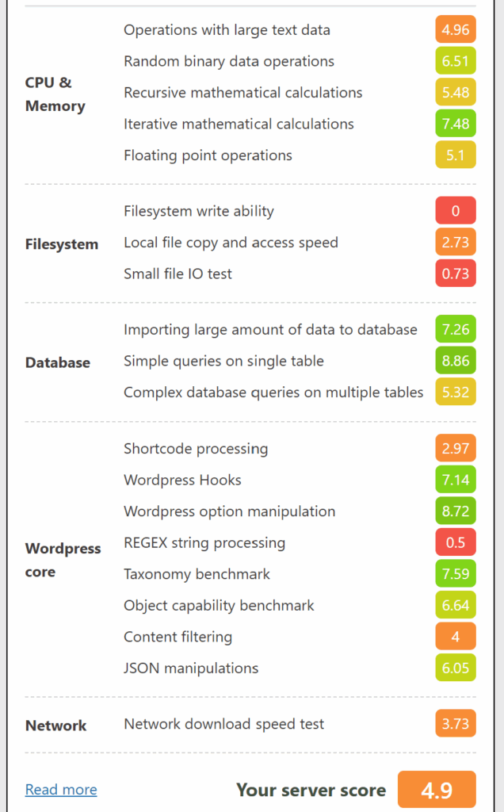Viewport: 504px width, 812px height.
Task: Open the Read more link
Action: coord(61,789)
